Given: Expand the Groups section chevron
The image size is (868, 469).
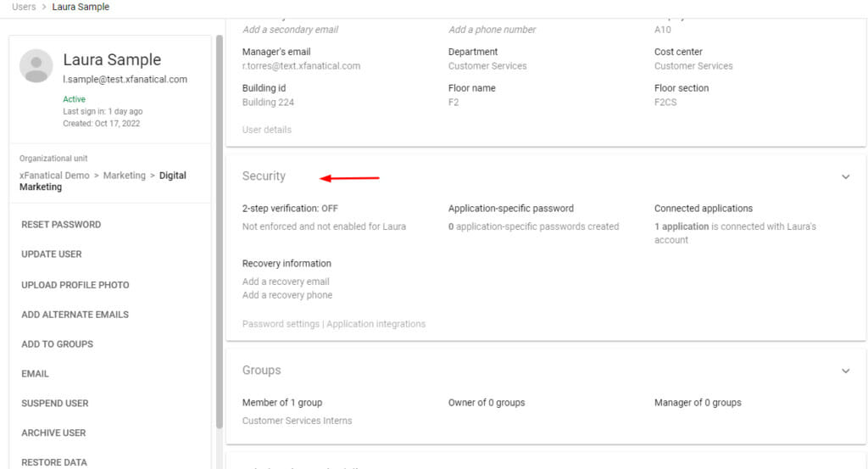Looking at the screenshot, I should coord(845,371).
